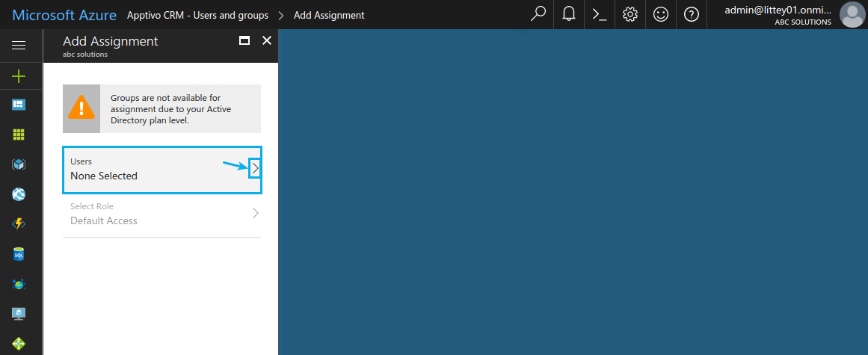Image resolution: width=868 pixels, height=355 pixels.
Task: Maximize the Add Assignment blade
Action: pos(244,40)
